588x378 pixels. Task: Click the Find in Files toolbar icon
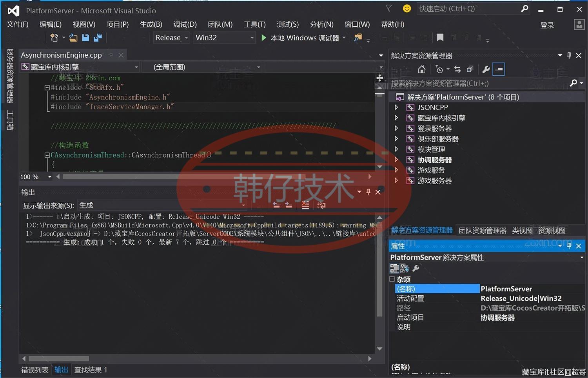pyautogui.click(x=358, y=38)
